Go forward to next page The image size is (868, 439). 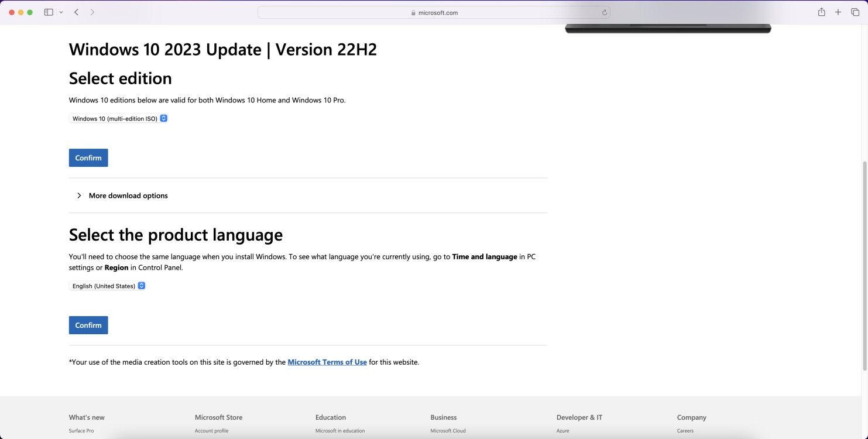point(92,12)
